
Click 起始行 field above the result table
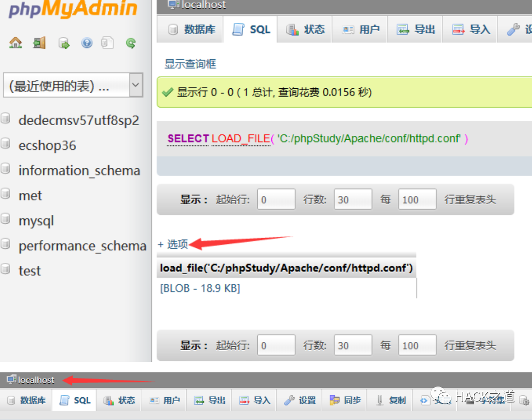276,199
